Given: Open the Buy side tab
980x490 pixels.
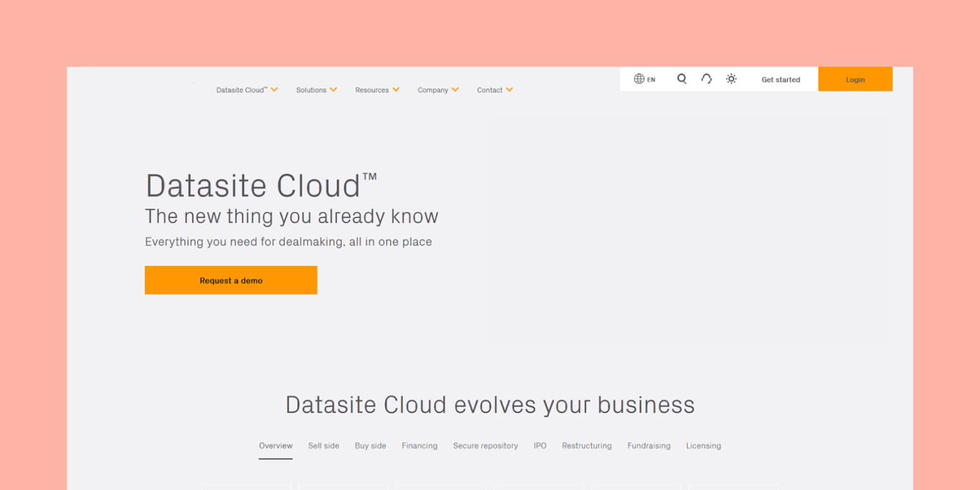Looking at the screenshot, I should tap(370, 445).
